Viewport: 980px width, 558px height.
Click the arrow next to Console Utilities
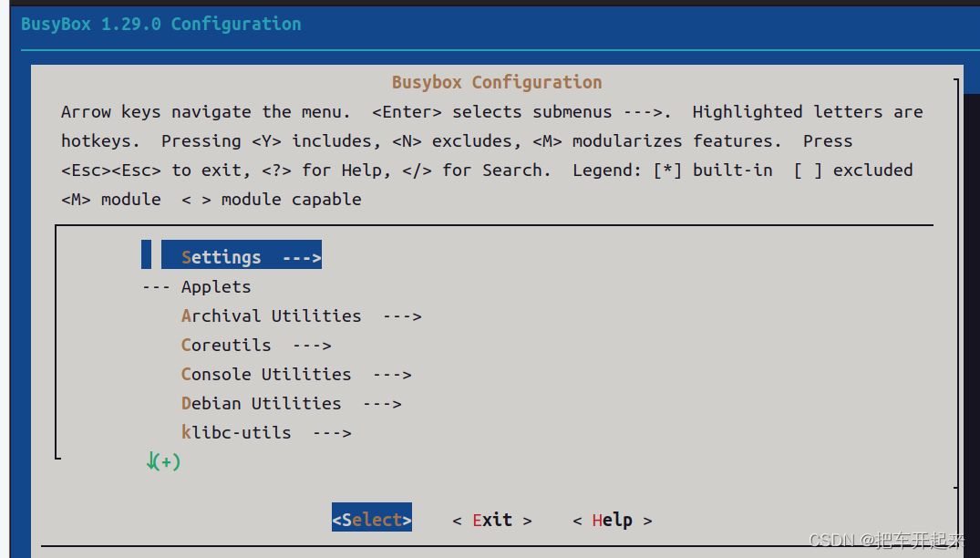(x=392, y=375)
